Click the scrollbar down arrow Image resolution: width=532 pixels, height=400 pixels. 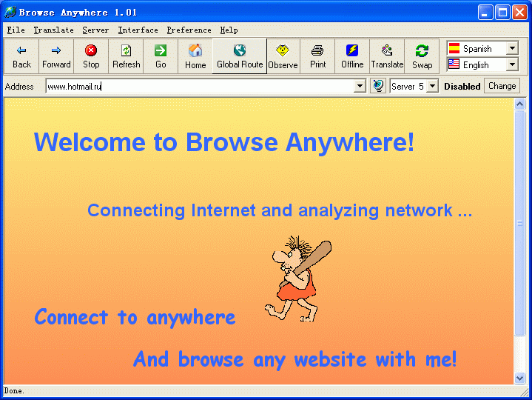coord(519,378)
